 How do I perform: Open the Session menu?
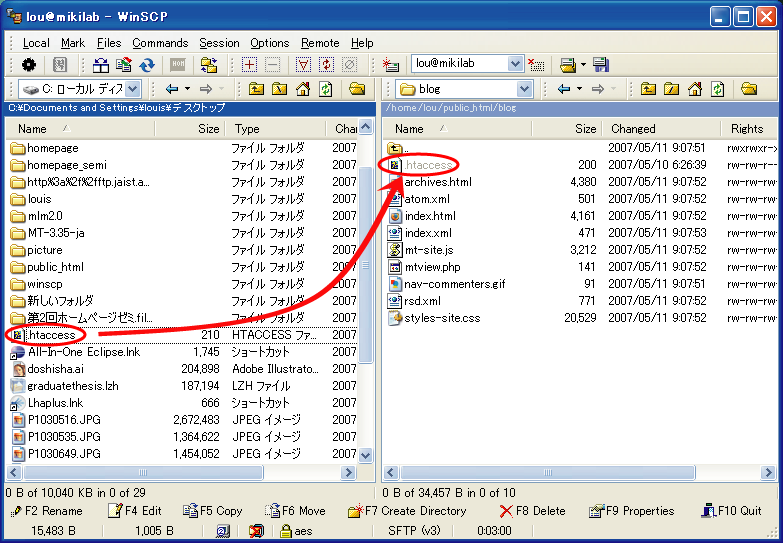219,43
